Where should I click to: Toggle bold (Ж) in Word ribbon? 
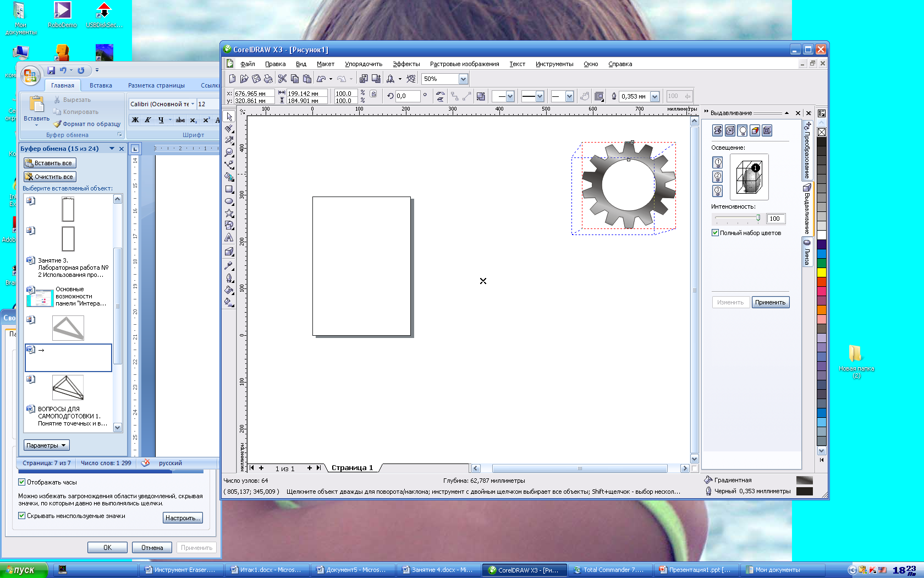[x=135, y=120]
